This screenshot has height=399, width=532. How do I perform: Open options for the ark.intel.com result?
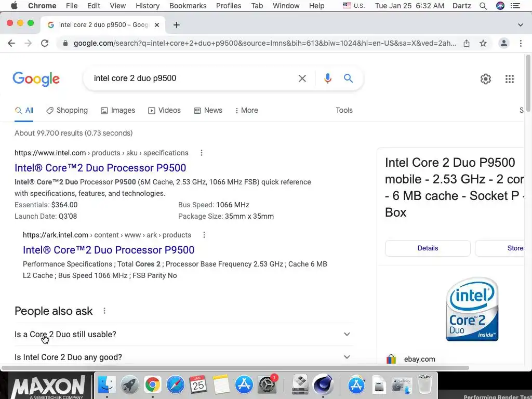pos(204,235)
